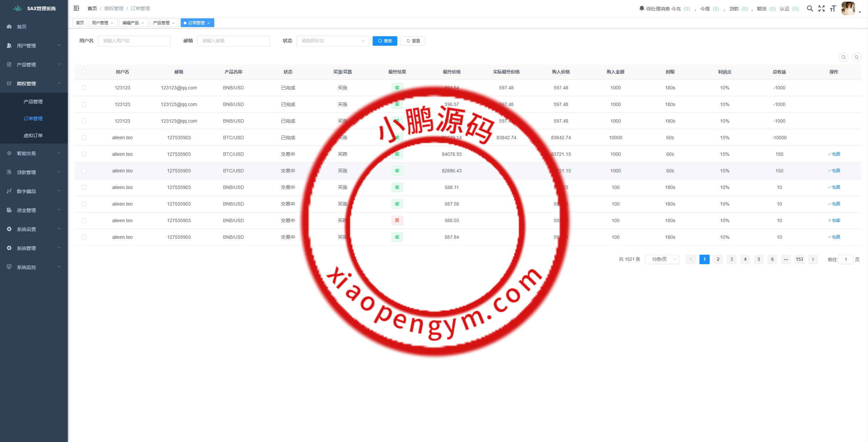
Task: Click the blue 搜索 search button
Action: (x=385, y=41)
